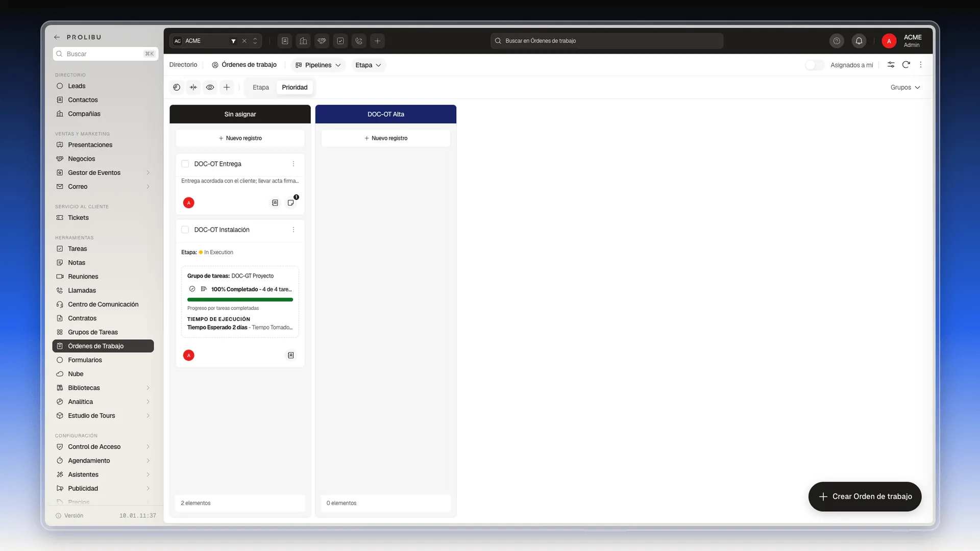Click the three-dot menu on DOC-OT Instalación
Image resolution: width=980 pixels, height=551 pixels.
tap(293, 230)
